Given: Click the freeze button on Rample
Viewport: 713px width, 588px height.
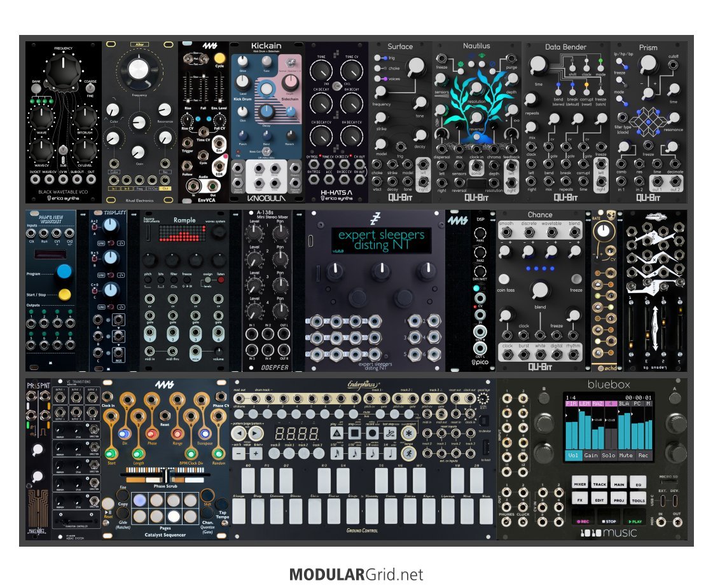Looking at the screenshot, I should pyautogui.click(x=187, y=280).
